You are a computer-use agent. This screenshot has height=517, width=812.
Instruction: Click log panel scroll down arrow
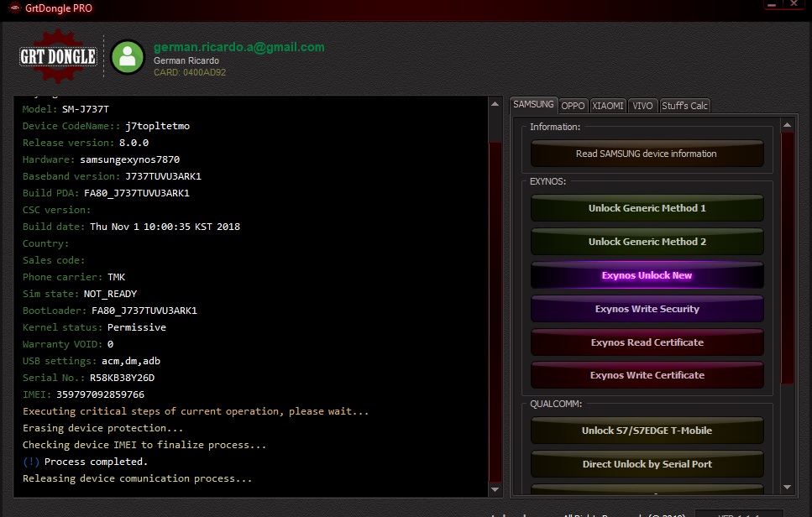pos(495,489)
